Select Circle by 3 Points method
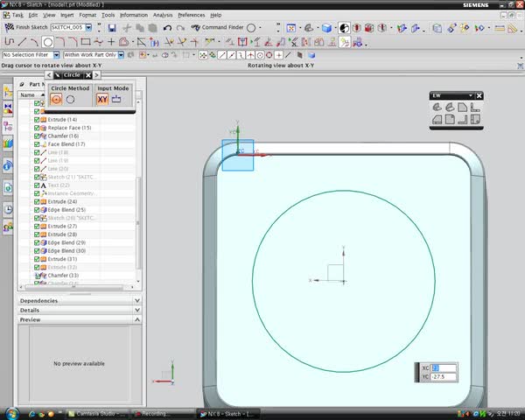Image resolution: width=525 pixels, height=420 pixels. (x=71, y=99)
